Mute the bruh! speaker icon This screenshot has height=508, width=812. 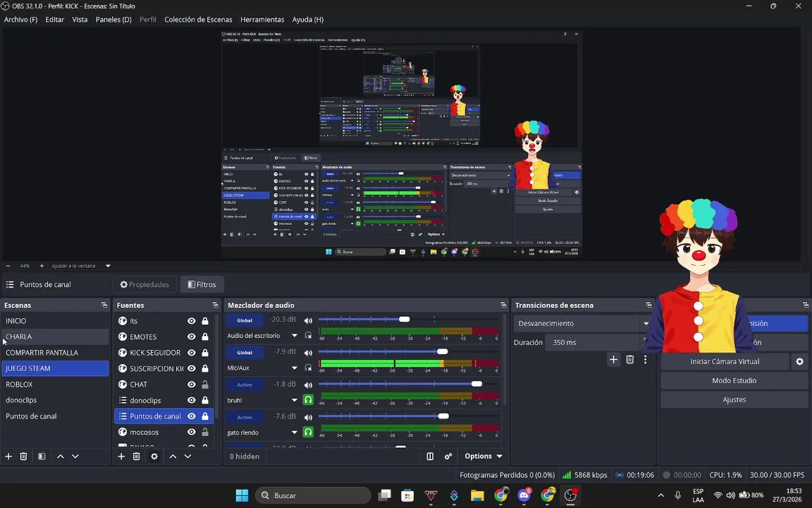308,385
